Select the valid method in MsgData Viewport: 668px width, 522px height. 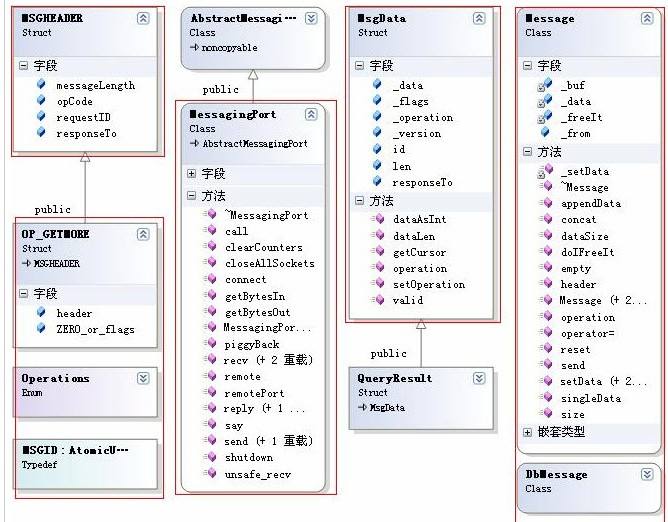pyautogui.click(x=408, y=300)
